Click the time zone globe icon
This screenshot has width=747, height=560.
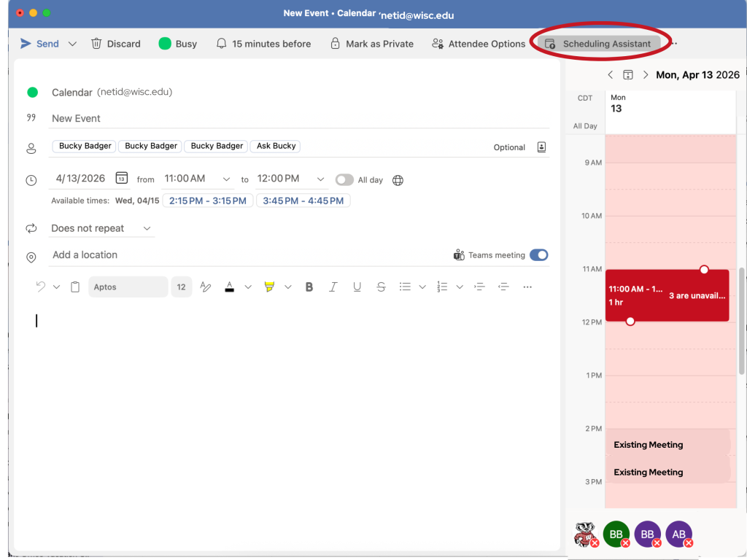click(x=398, y=180)
